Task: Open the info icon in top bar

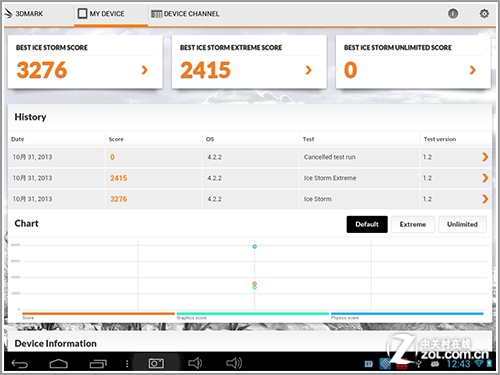Action: [x=453, y=14]
